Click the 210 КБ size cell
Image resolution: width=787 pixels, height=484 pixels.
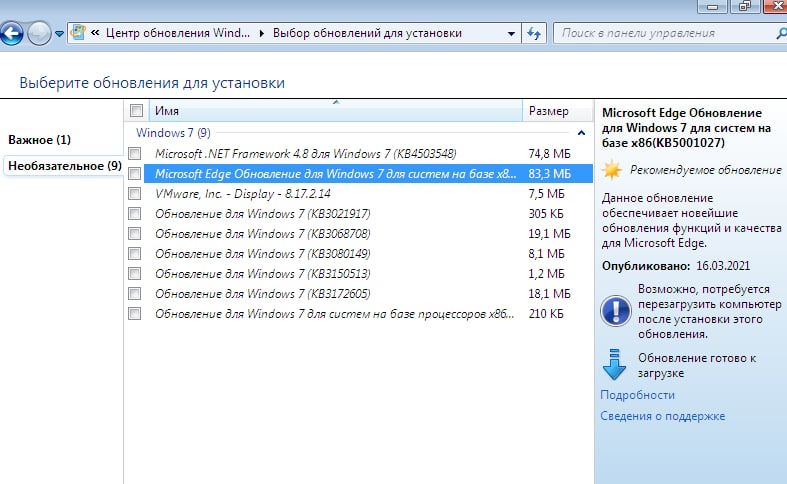[546, 314]
